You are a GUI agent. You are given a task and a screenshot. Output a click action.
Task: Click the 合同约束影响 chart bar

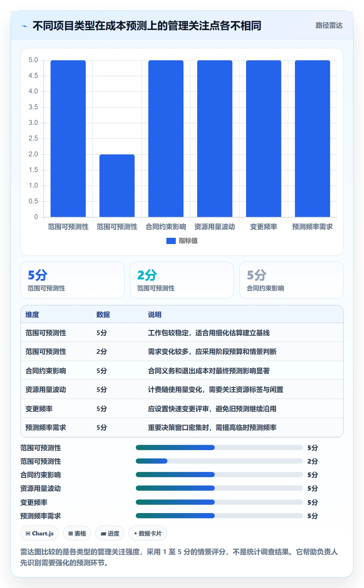(x=166, y=139)
